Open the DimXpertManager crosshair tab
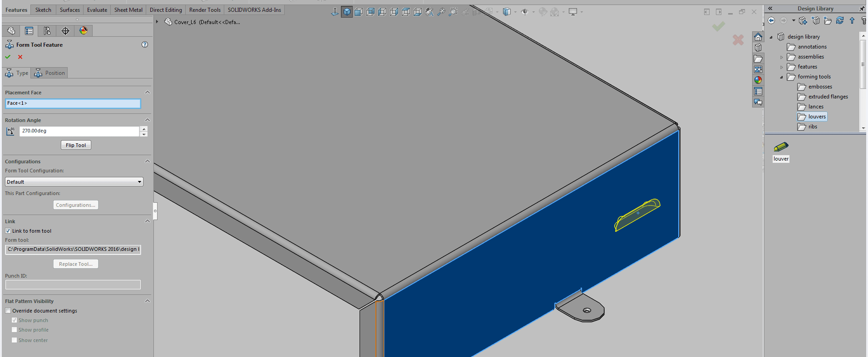The width and height of the screenshot is (868, 357). 65,31
